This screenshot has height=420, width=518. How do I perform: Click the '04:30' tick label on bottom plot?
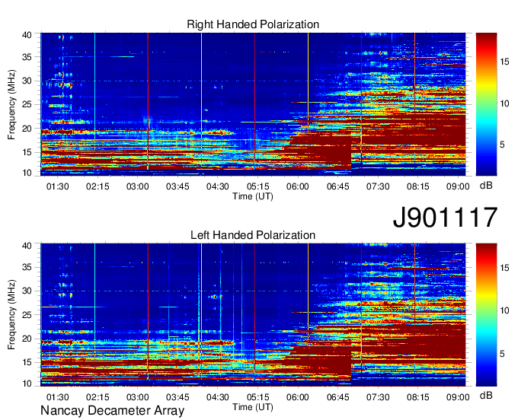coord(217,397)
